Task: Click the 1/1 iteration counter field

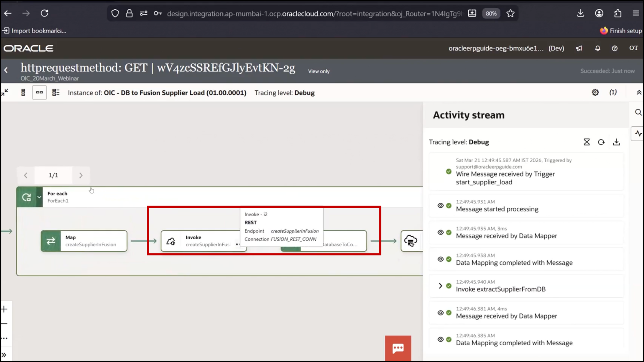Action: point(53,175)
